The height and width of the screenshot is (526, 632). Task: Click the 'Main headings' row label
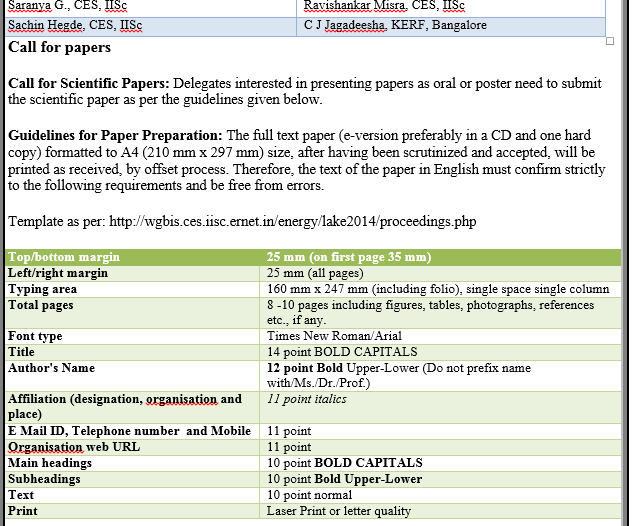tap(52, 463)
